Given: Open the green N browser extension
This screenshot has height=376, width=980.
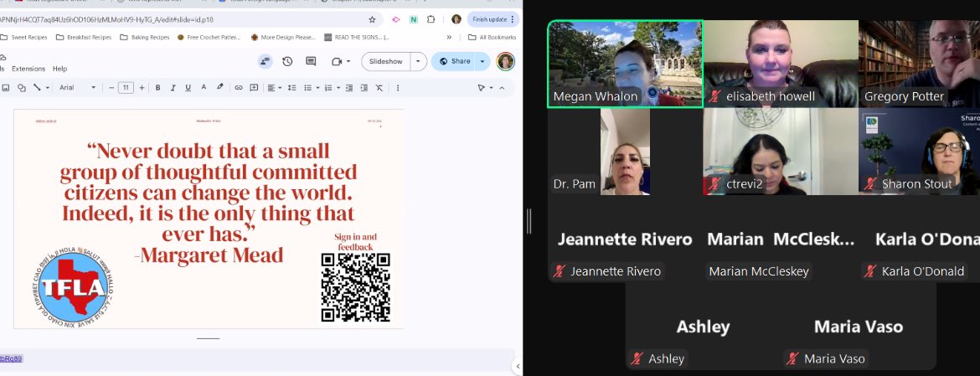Looking at the screenshot, I should pos(413,19).
